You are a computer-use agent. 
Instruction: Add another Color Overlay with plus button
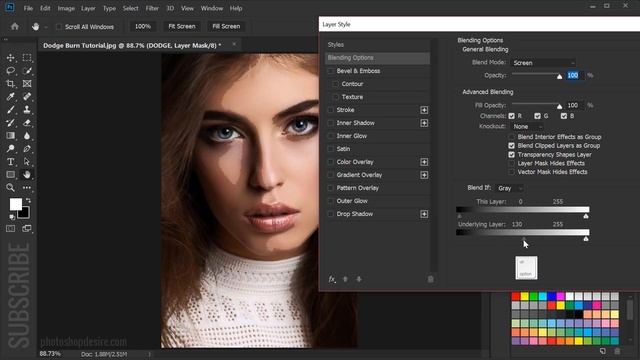[424, 162]
